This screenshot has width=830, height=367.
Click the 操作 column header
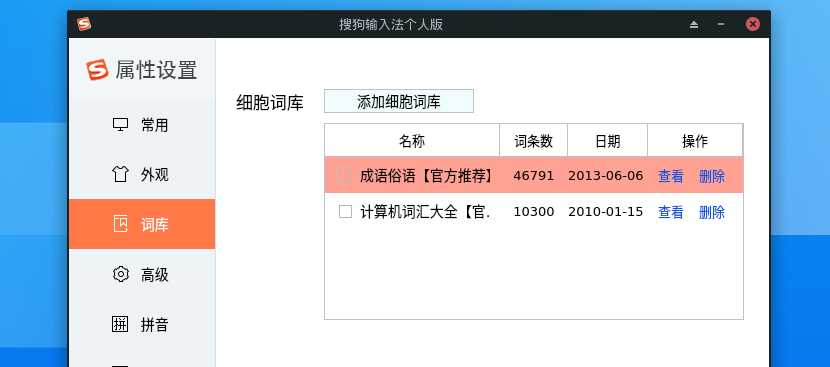click(x=695, y=141)
